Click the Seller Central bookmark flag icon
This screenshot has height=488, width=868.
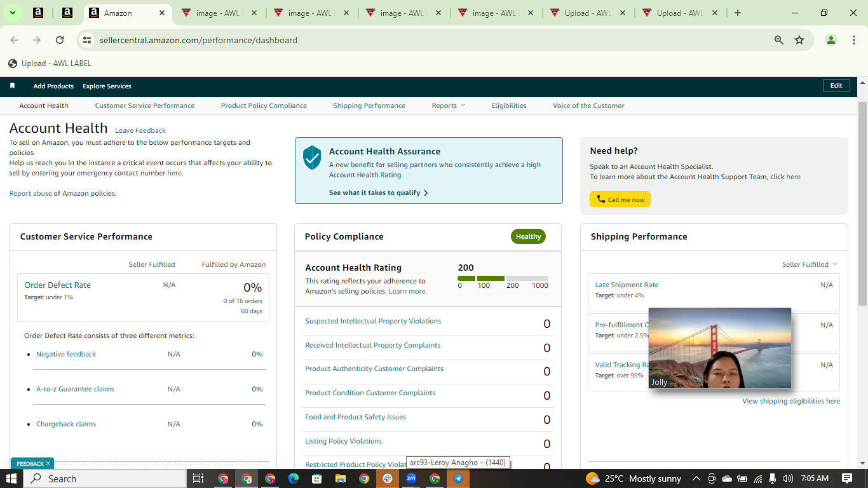12,86
